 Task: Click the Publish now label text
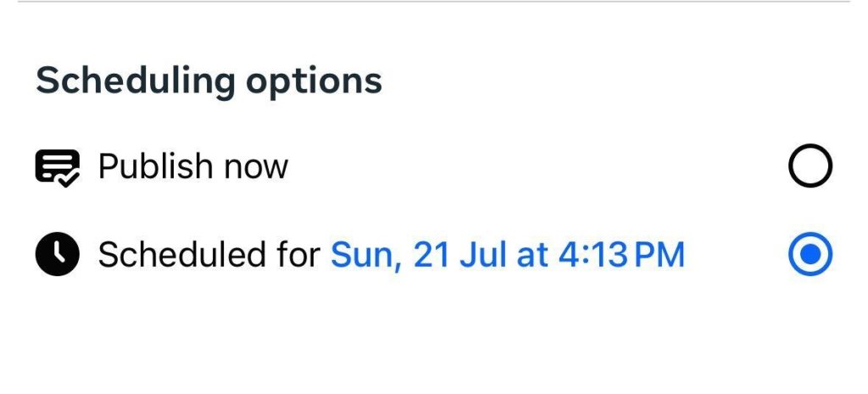(x=193, y=167)
